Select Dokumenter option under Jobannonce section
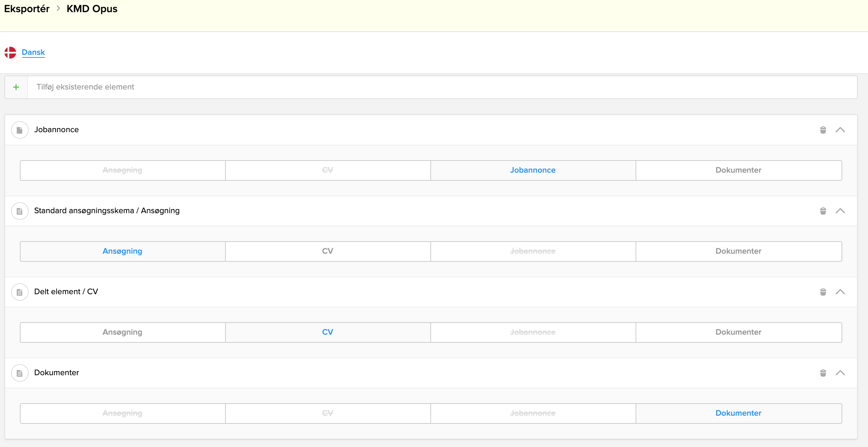 pos(738,170)
